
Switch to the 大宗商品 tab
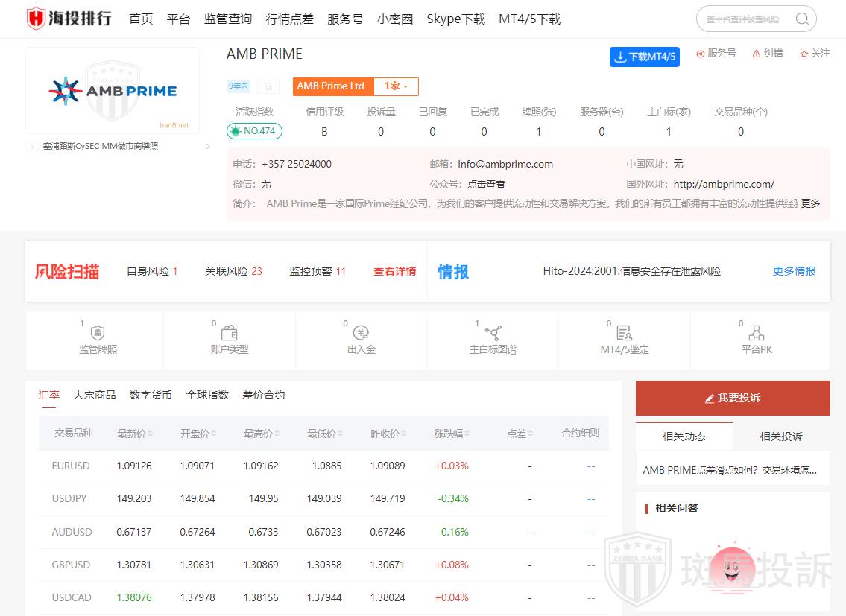click(x=95, y=395)
